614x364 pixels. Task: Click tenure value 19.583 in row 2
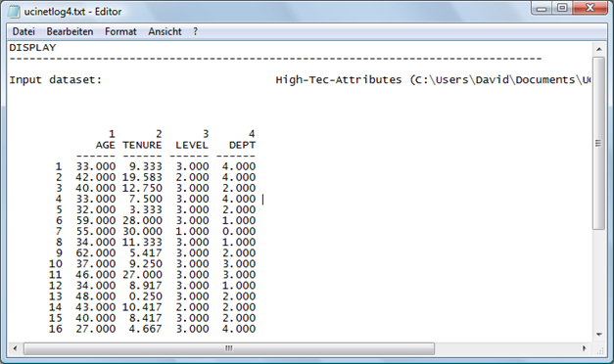pos(142,177)
